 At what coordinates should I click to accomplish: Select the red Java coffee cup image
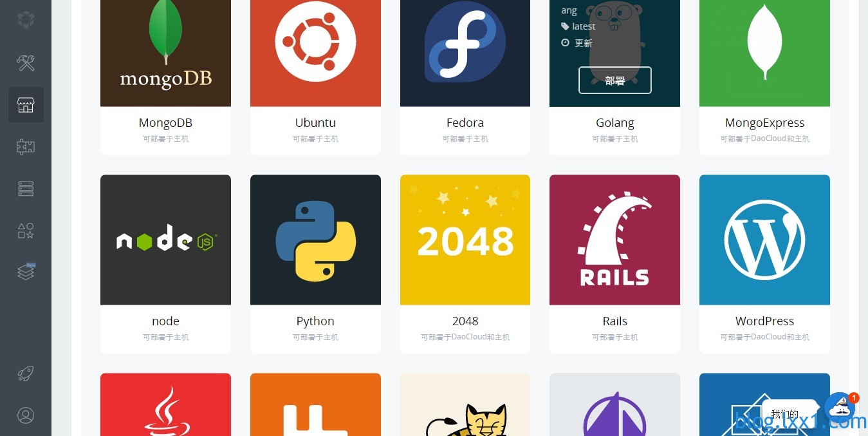pyautogui.click(x=165, y=404)
